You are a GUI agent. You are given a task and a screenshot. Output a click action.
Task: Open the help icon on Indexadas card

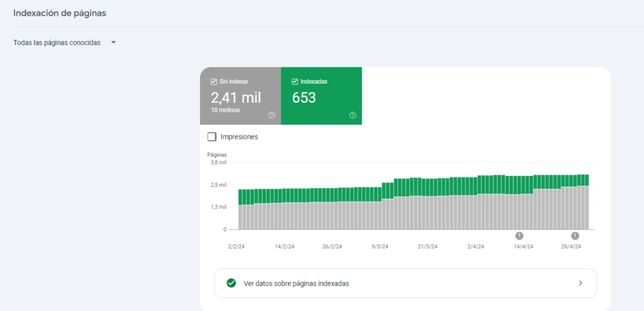coord(352,115)
